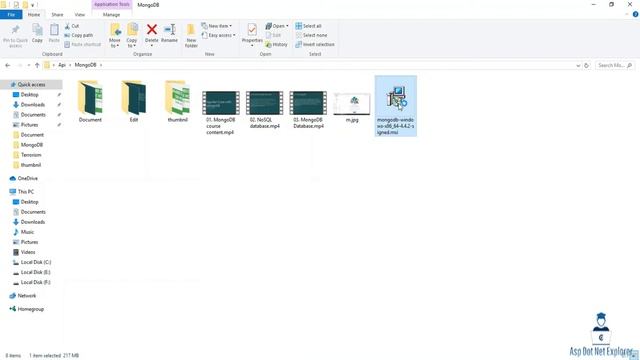Select the Document folder in file view
The image size is (640, 360).
[90, 102]
